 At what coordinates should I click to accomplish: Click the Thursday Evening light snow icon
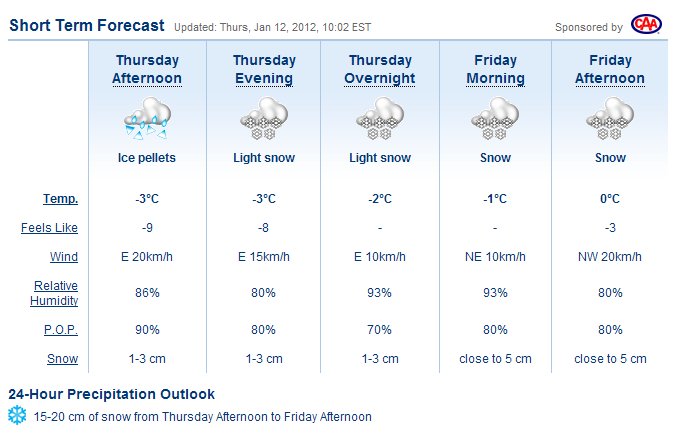pos(263,119)
